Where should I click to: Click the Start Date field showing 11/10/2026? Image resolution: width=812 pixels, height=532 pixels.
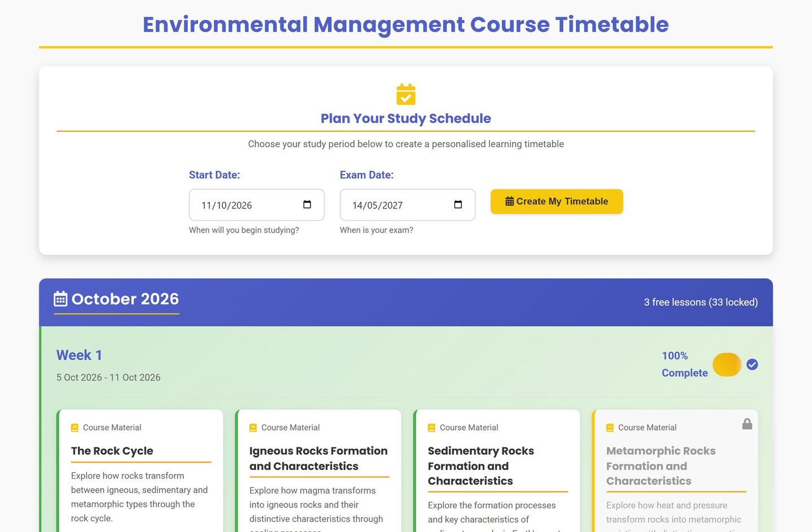(257, 205)
